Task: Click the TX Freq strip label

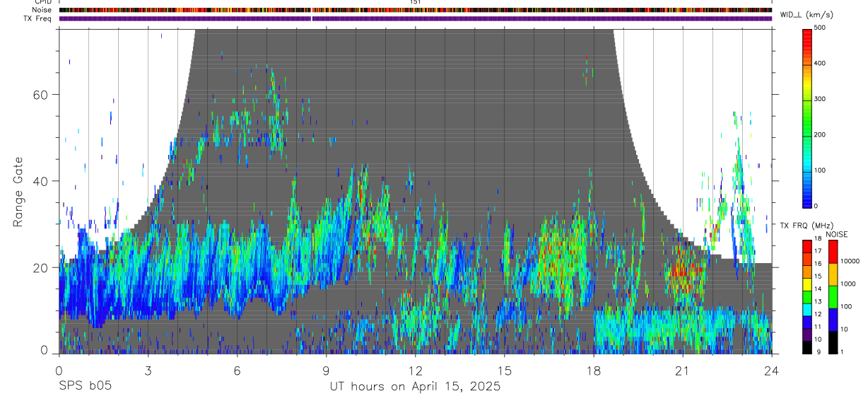Action: click(x=38, y=18)
